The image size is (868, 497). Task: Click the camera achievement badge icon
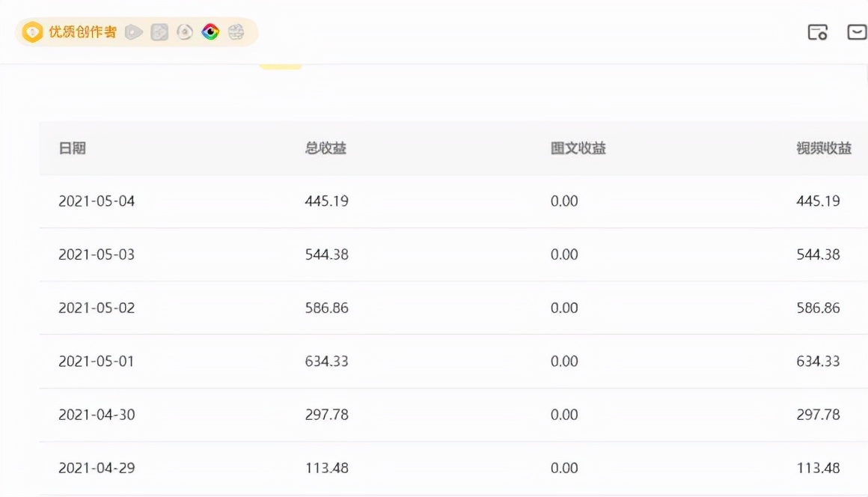159,32
